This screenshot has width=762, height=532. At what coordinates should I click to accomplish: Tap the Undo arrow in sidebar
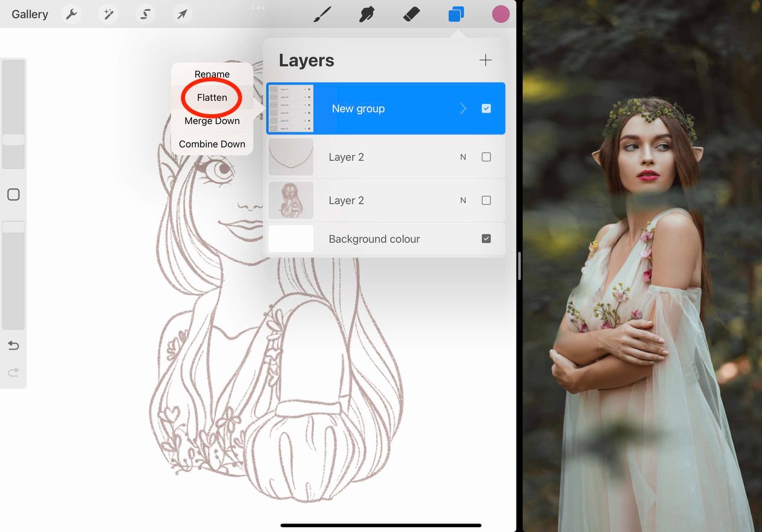coord(13,346)
